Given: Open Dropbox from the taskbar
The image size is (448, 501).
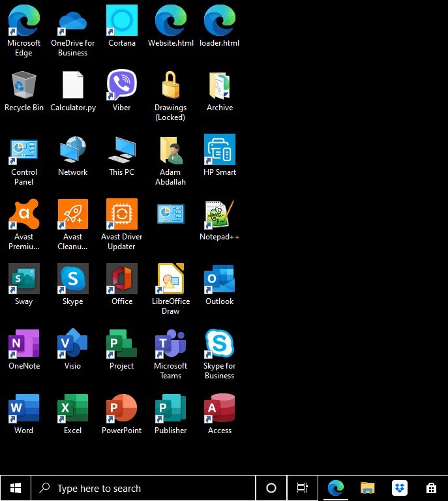Looking at the screenshot, I should point(400,488).
